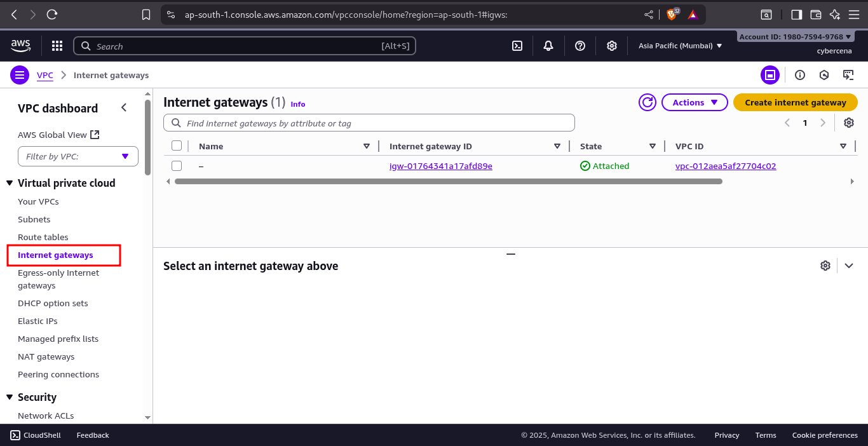The image size is (868, 446).
Task: Open Peering connections
Action: click(x=58, y=374)
